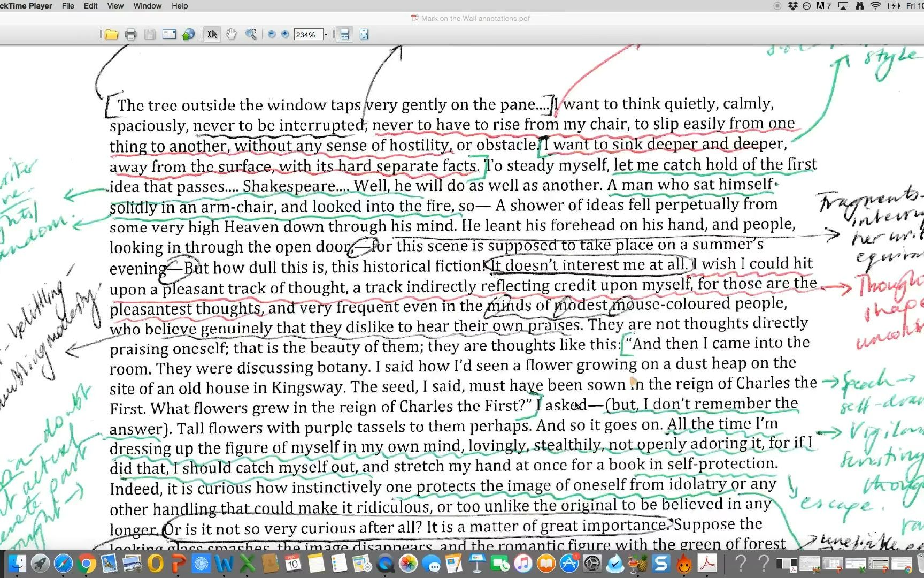Open Adobe Acrobat Reader in Dock
The image size is (924, 578).
click(x=707, y=564)
